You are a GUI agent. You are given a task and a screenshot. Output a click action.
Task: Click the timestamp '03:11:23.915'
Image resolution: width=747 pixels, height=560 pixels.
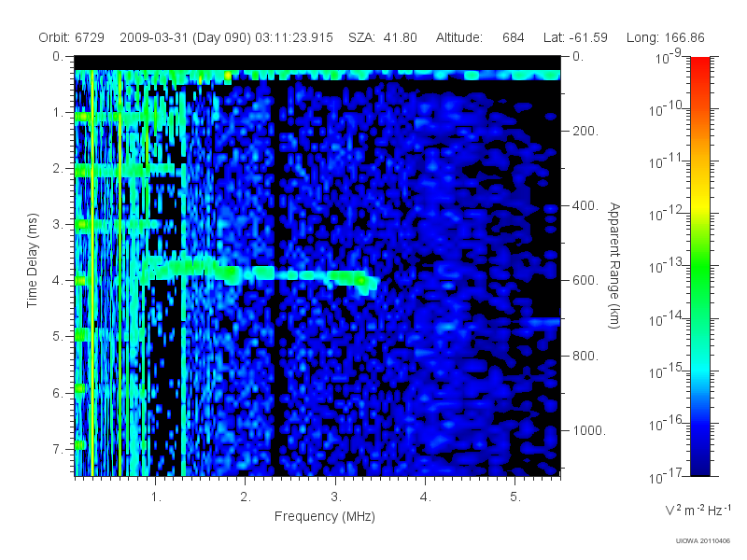pyautogui.click(x=294, y=37)
